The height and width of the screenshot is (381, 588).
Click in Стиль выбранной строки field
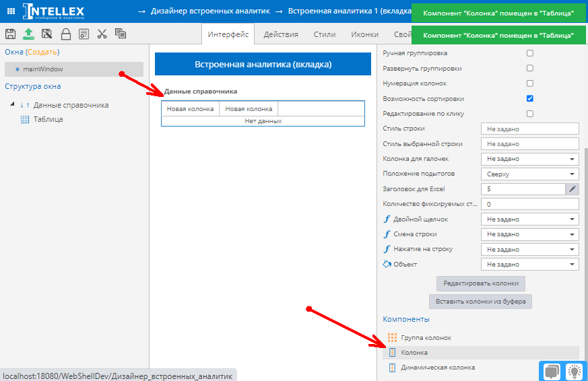point(530,144)
